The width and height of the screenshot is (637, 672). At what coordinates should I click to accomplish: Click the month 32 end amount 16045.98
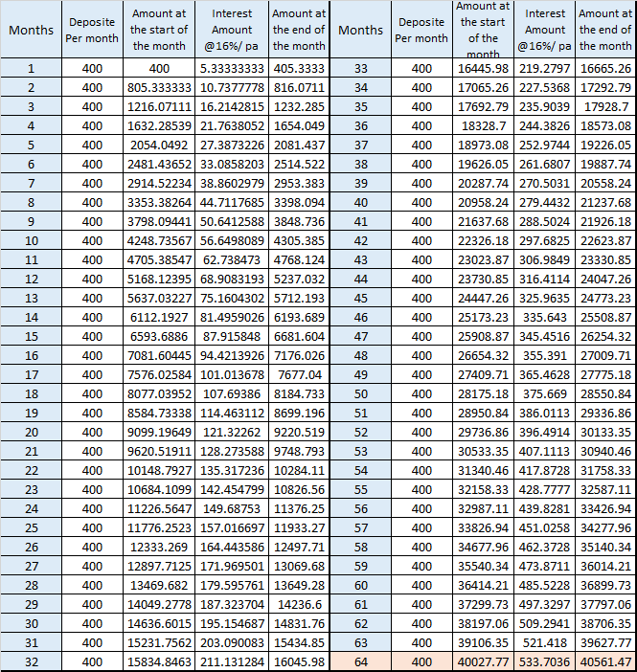point(299,661)
